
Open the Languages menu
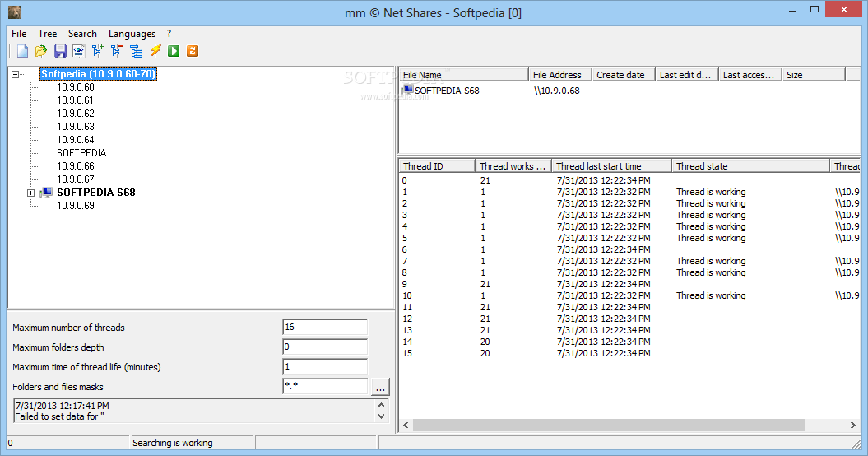(132, 34)
